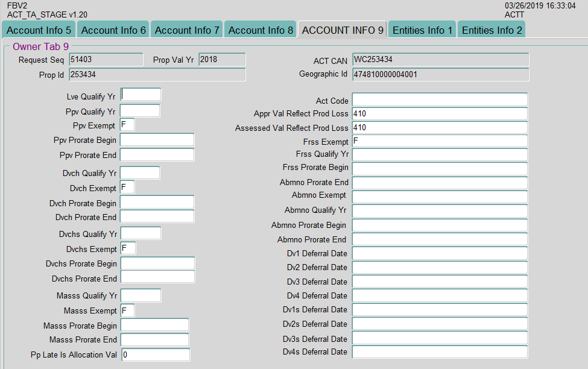Select the Dv4s Deferral Date field
Screen dimensions: 588x369
point(440,352)
